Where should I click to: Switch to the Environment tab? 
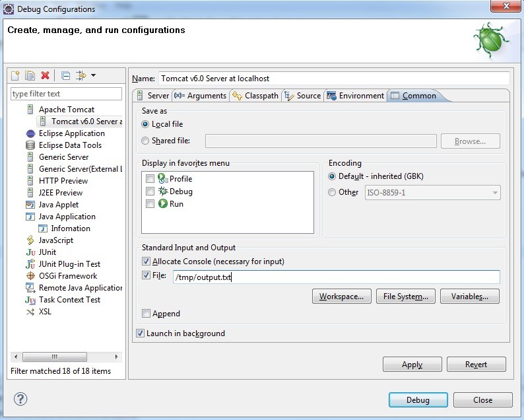coord(356,96)
